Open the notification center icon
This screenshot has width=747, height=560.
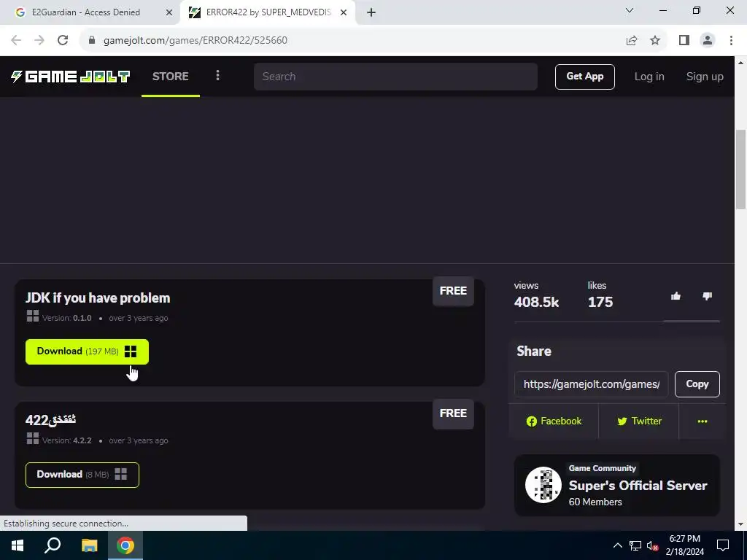pyautogui.click(x=723, y=545)
